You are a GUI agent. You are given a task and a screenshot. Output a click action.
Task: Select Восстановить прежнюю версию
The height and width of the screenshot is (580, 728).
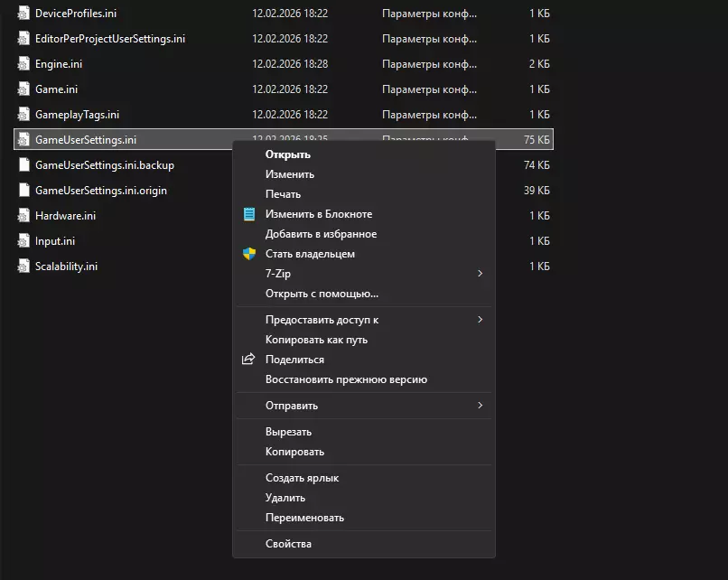(x=346, y=379)
